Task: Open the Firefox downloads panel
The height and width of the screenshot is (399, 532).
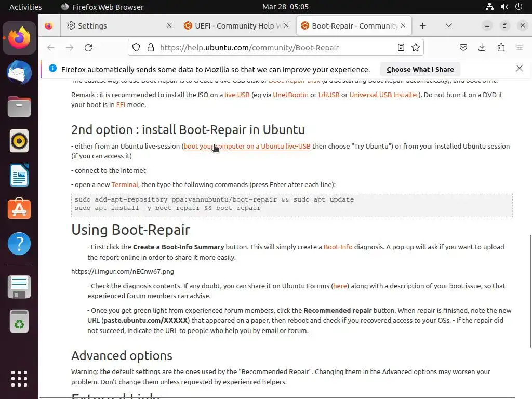Action: (482, 47)
